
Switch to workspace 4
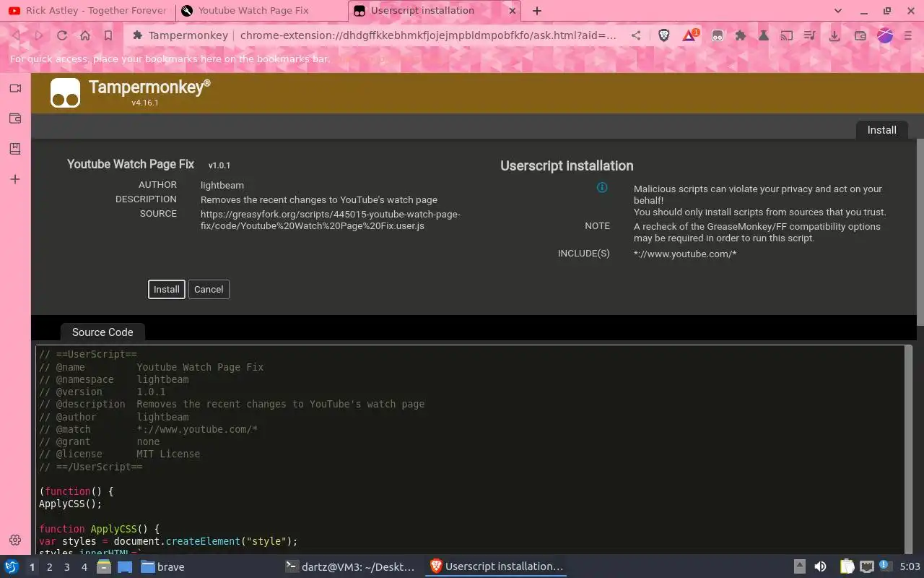point(84,567)
